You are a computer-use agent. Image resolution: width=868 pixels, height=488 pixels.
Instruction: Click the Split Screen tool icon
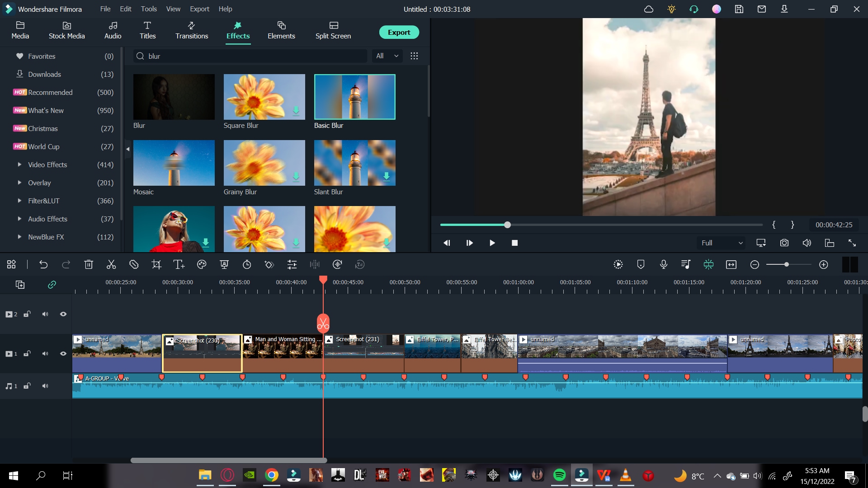point(333,30)
